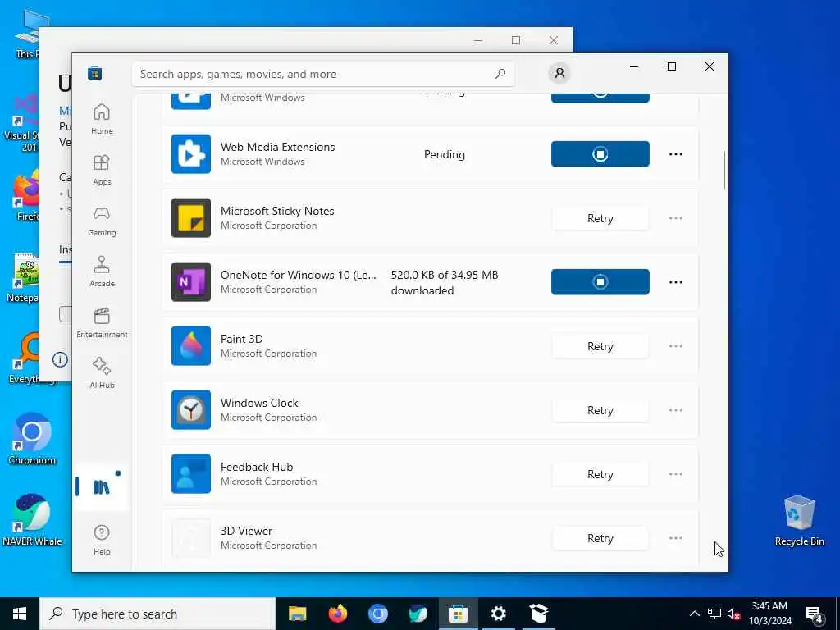Open more options for Paint 3D

point(676,346)
